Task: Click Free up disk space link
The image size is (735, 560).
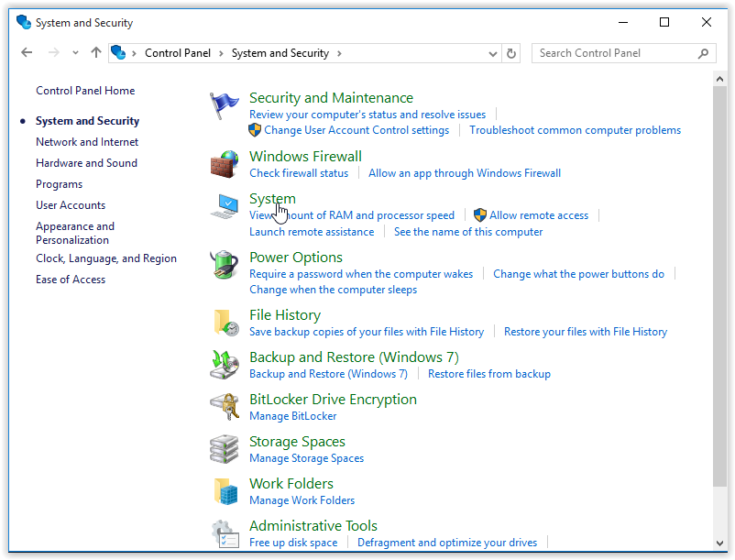Action: [x=293, y=543]
